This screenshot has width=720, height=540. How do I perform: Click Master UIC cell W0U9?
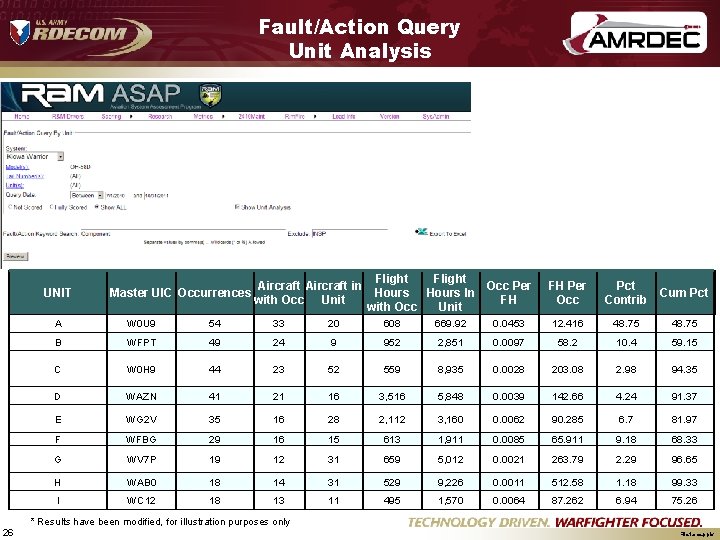pyautogui.click(x=141, y=323)
